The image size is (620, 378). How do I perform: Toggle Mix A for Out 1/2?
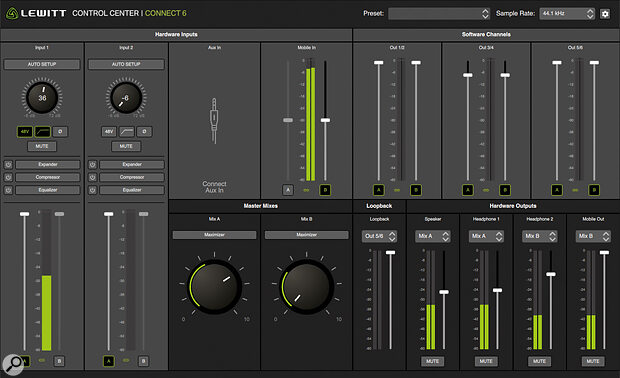tap(379, 190)
